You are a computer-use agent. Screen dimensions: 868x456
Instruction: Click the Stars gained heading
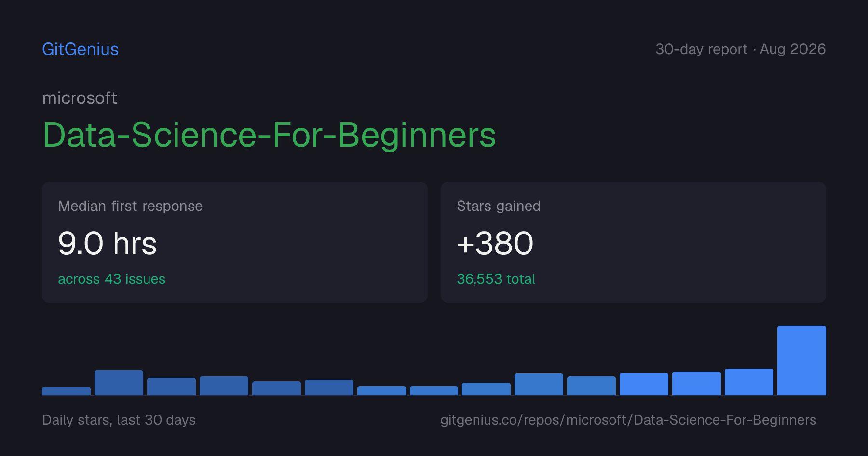(x=499, y=206)
